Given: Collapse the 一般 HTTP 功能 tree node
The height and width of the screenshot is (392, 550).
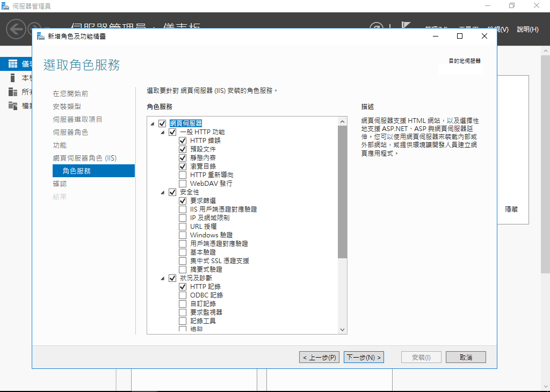Looking at the screenshot, I should pos(163,132).
